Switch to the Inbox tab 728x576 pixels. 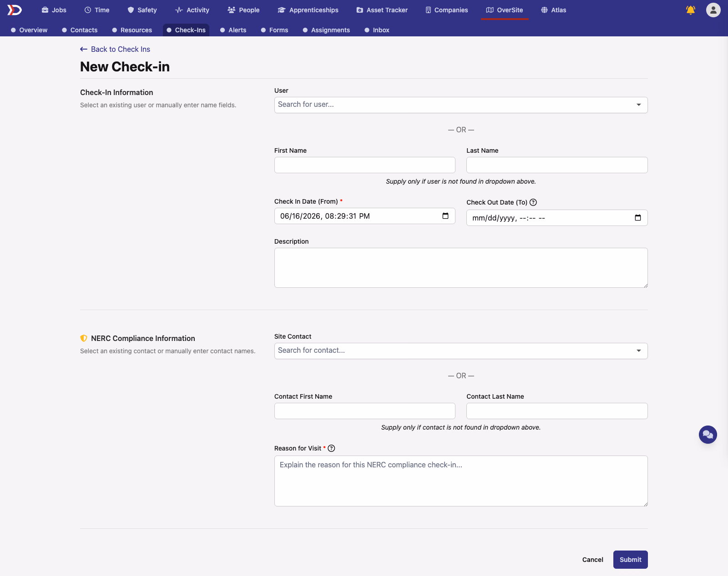click(x=377, y=30)
